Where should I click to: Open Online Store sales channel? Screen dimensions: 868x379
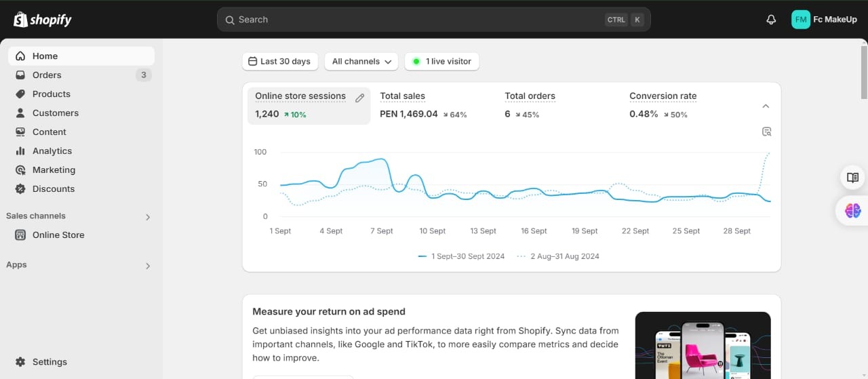[58, 235]
